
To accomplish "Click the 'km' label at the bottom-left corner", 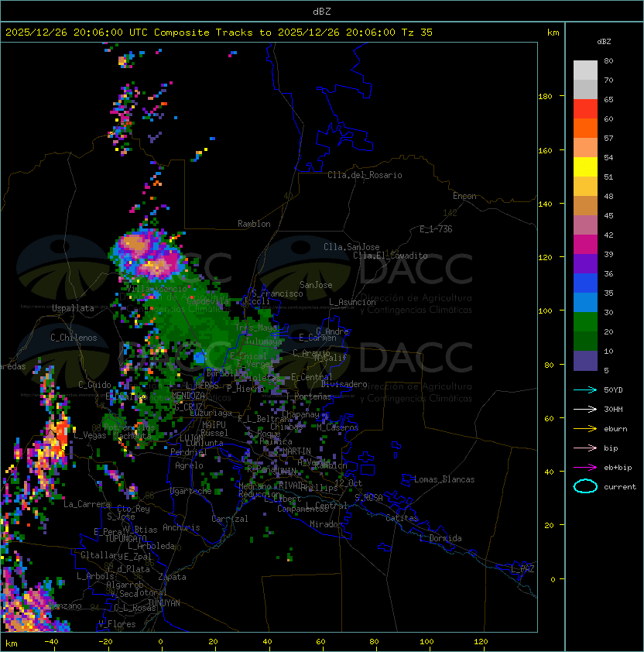I will pos(12,643).
